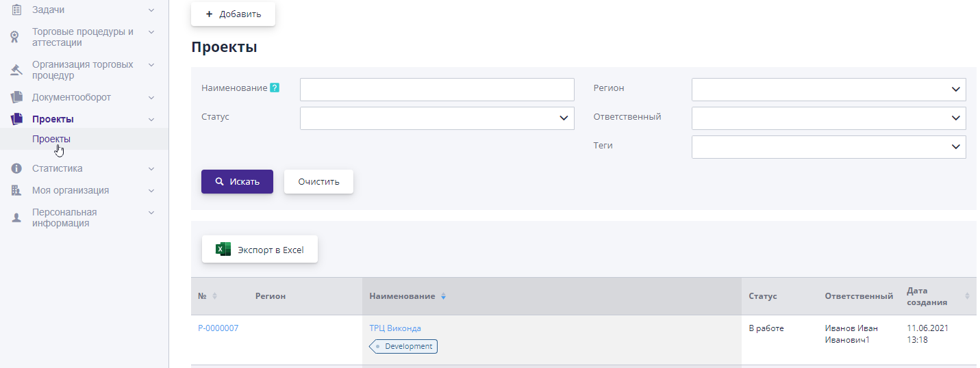The image size is (980, 368).
Task: Click the Искать search button
Action: pos(237,182)
